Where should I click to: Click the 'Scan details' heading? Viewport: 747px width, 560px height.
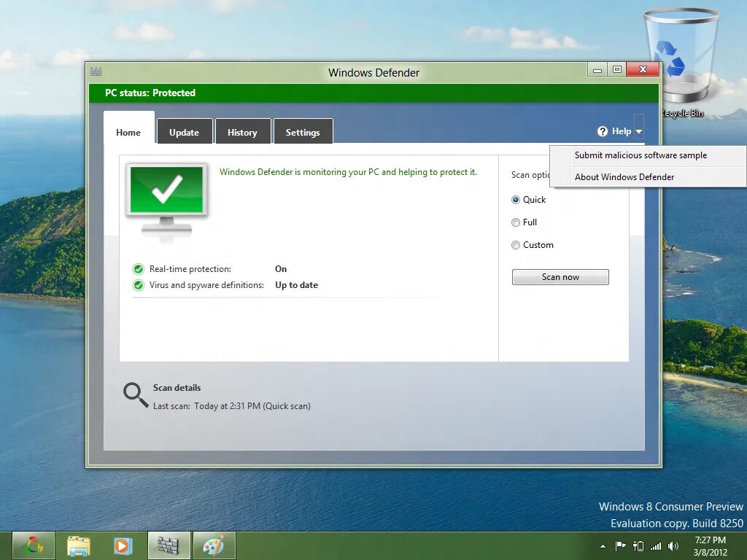click(177, 388)
